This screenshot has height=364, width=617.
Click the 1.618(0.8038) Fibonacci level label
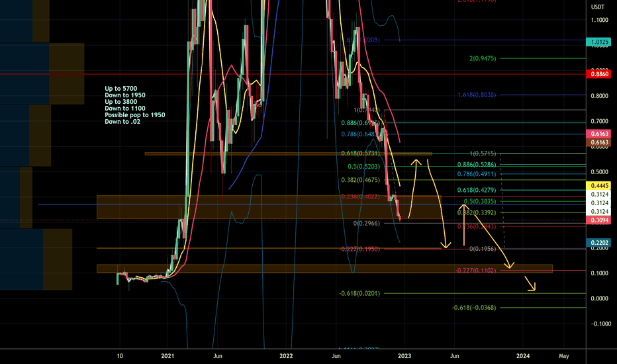pyautogui.click(x=477, y=95)
